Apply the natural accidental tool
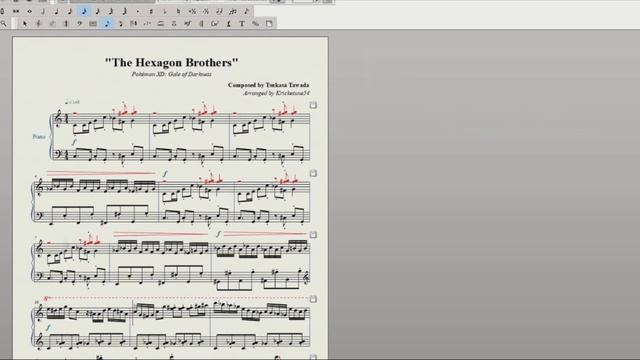 (x=178, y=11)
